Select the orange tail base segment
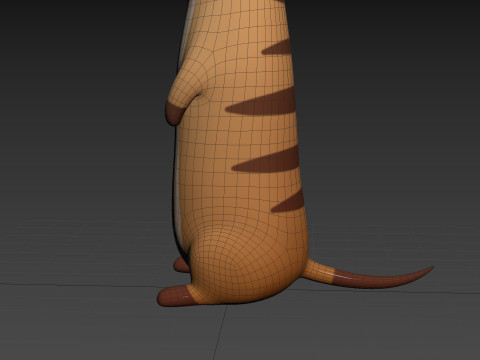 point(318,271)
